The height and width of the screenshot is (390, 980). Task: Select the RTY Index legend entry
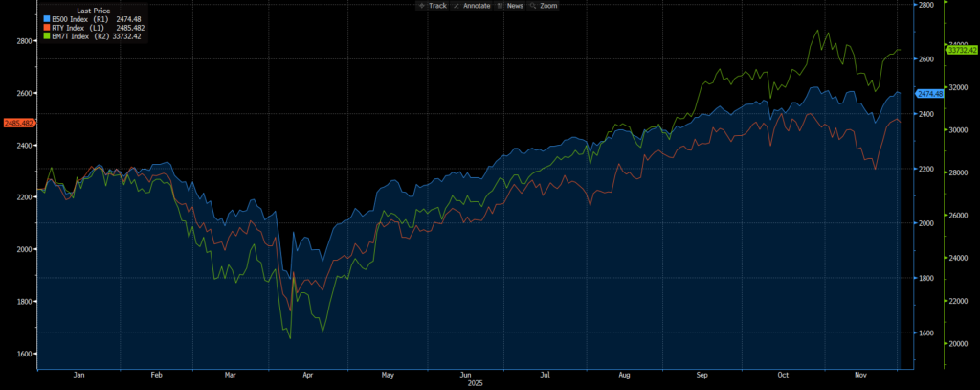(75, 27)
